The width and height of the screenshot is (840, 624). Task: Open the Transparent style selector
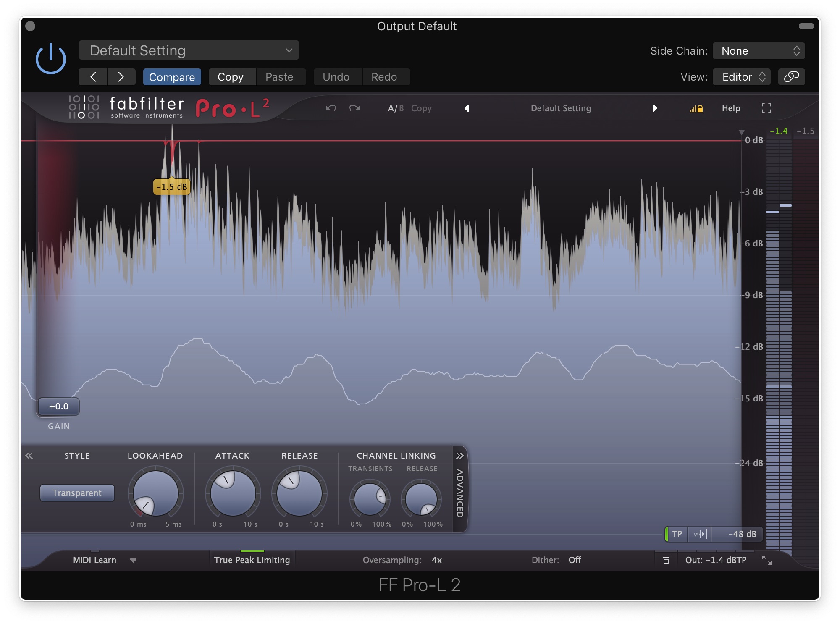click(77, 493)
